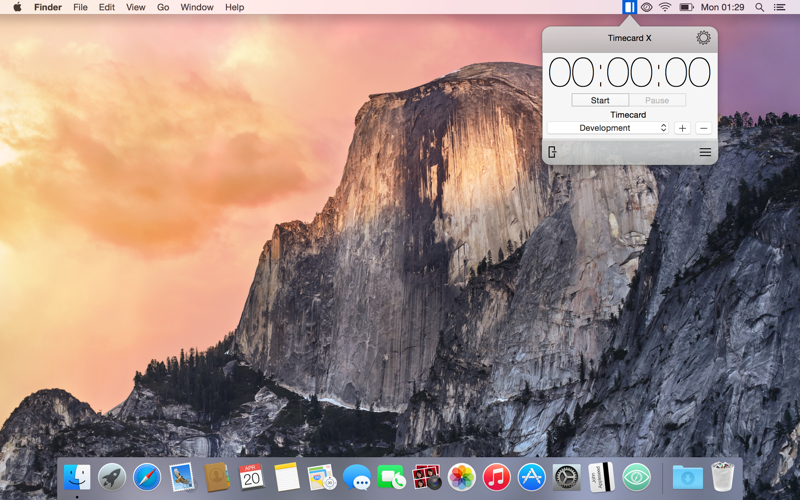
Task: Open Notes from the Dock
Action: click(x=287, y=478)
